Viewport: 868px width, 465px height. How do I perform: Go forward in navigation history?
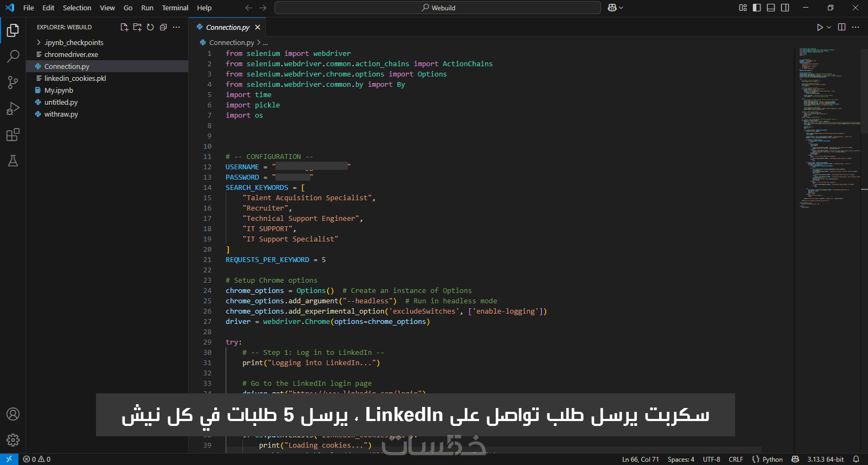(x=263, y=8)
